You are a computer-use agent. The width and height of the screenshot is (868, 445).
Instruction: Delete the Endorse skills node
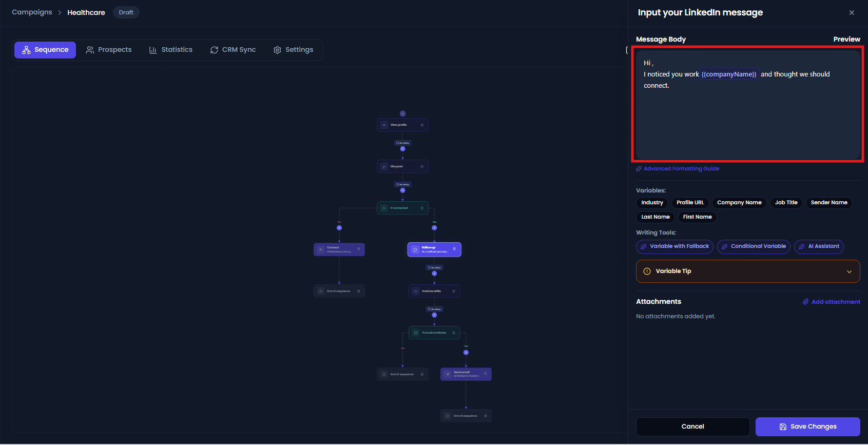pyautogui.click(x=454, y=291)
